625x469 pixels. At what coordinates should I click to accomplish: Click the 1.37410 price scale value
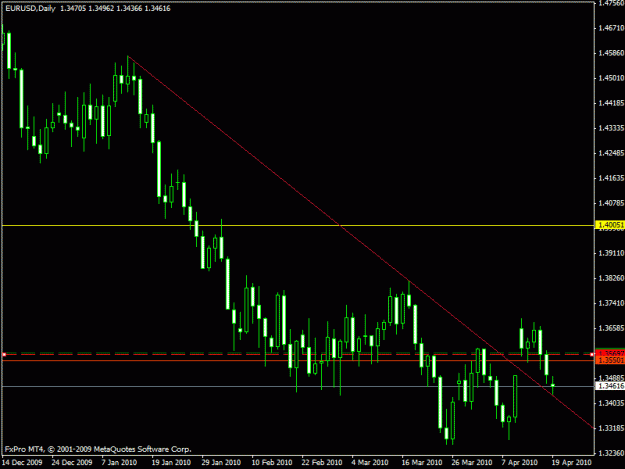[x=611, y=303]
